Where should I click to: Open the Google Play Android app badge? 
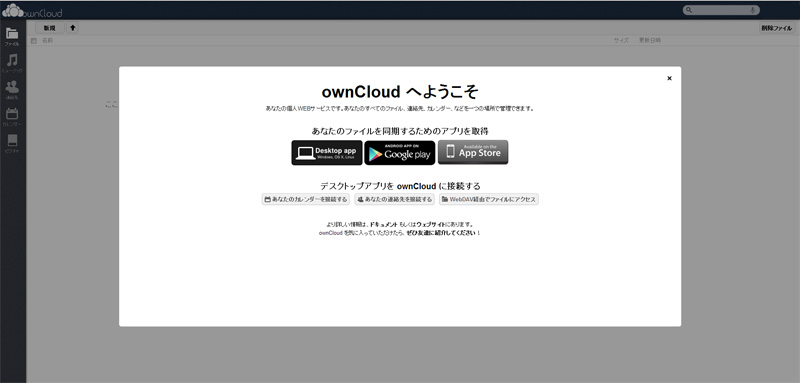tap(399, 152)
